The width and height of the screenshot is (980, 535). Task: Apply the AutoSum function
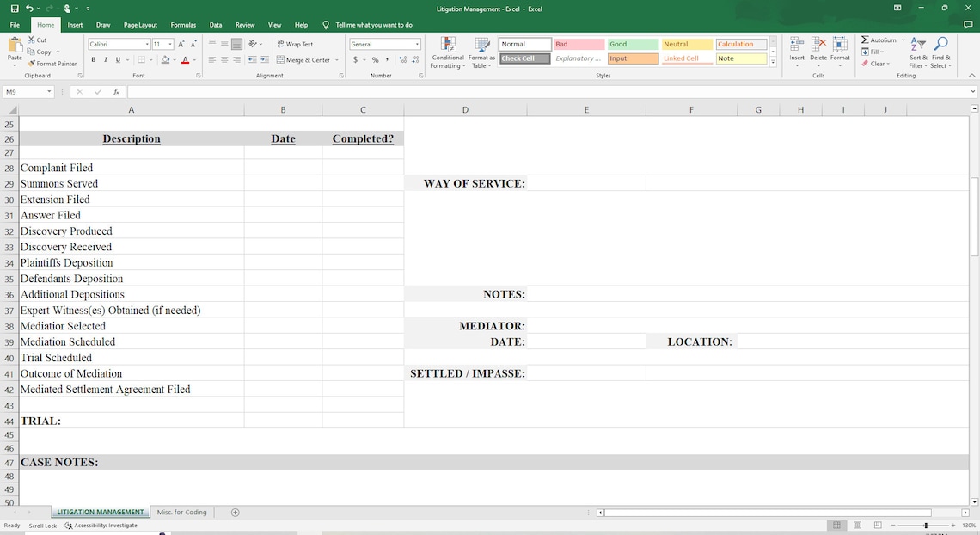point(881,40)
